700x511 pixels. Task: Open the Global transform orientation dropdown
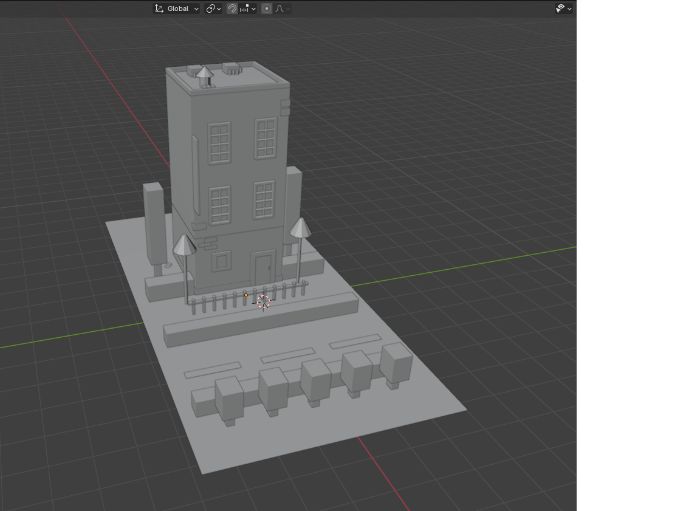[x=177, y=8]
